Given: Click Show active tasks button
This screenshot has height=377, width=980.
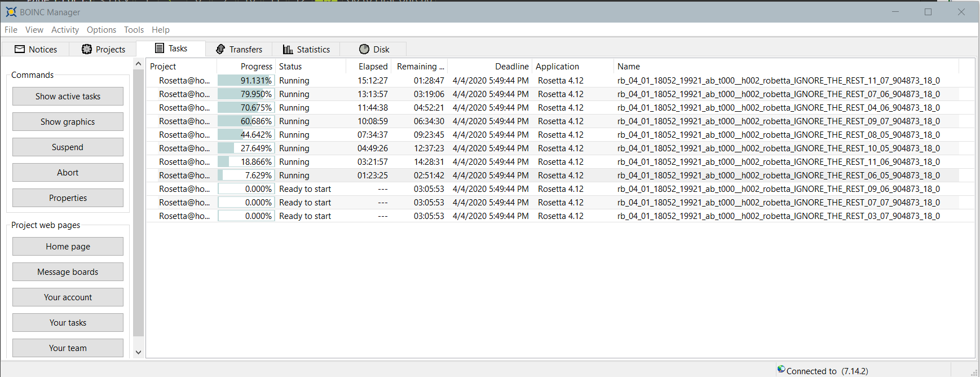Looking at the screenshot, I should [68, 97].
